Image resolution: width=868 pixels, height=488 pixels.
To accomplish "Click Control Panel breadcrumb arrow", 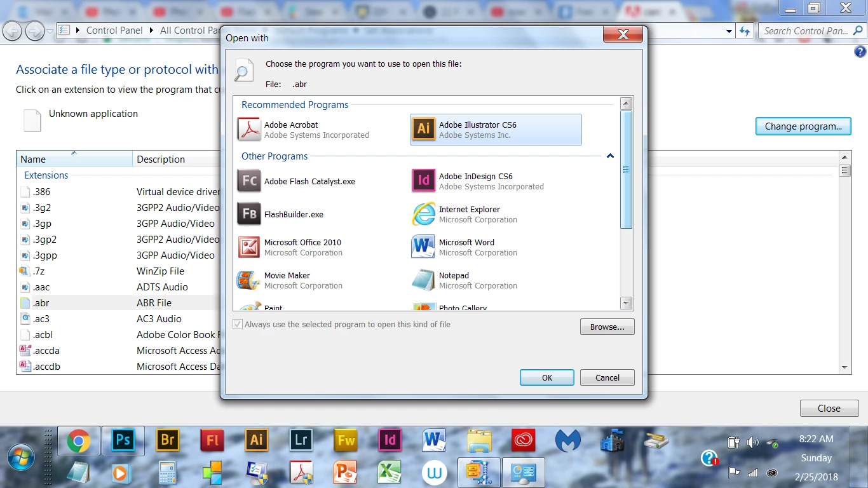I will (x=152, y=30).
